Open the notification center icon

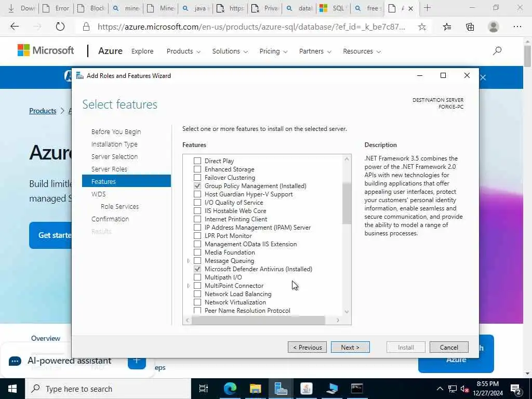516,389
